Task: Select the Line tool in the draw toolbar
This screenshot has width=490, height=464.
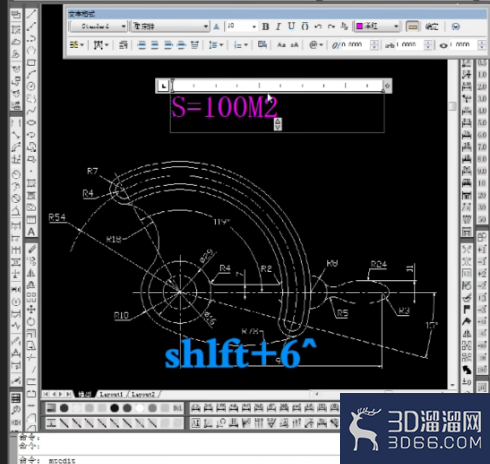Action: pos(31,14)
